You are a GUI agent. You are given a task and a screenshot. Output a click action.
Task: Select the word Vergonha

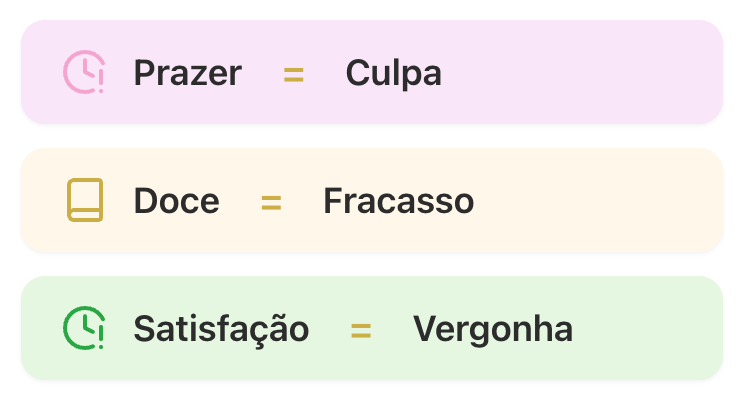click(493, 330)
